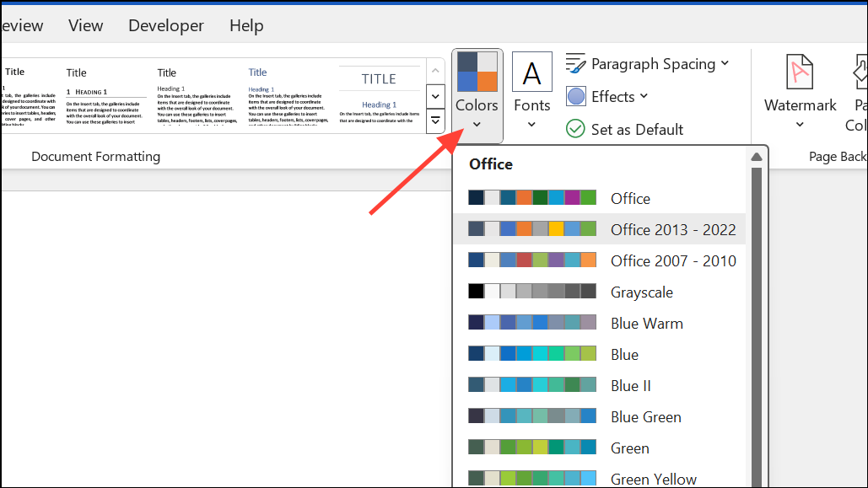Expand the full style set gallery
This screenshot has width=868, height=488.
tap(435, 121)
